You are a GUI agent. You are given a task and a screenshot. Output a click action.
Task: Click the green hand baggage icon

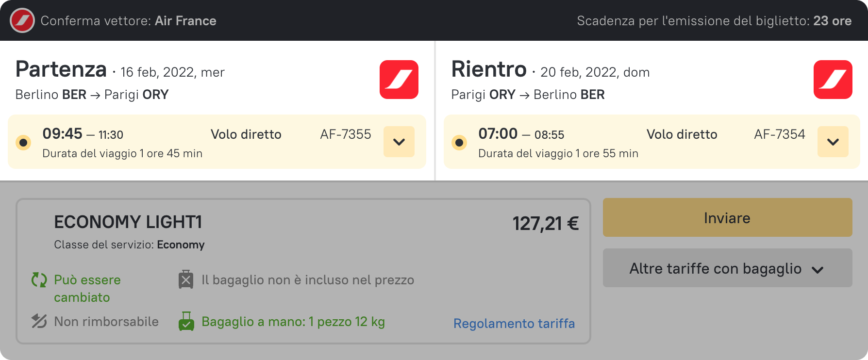tap(186, 322)
